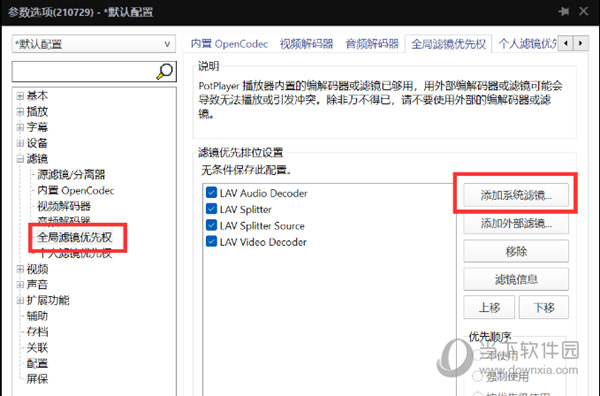600x396 pixels.
Task: Switch to the 音频解码器 tab
Action: 372,44
